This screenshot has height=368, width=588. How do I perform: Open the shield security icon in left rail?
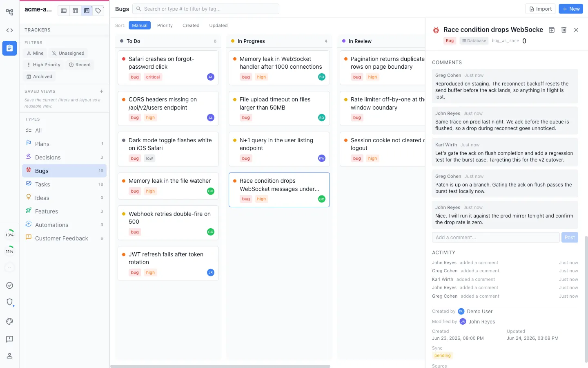point(9,302)
